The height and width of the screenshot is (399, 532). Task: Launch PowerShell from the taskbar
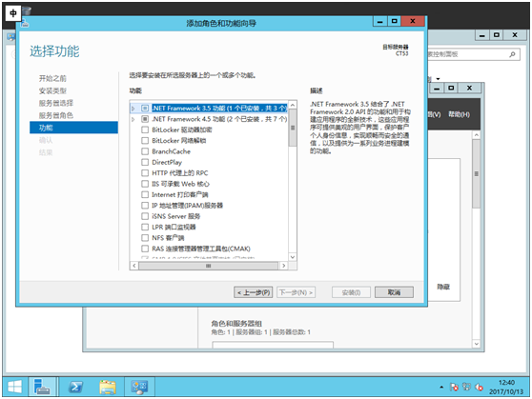click(75, 387)
